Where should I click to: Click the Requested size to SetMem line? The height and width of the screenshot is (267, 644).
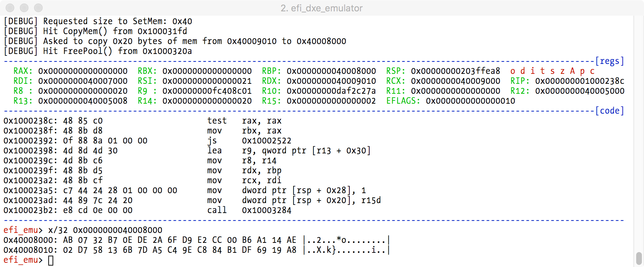click(x=98, y=21)
